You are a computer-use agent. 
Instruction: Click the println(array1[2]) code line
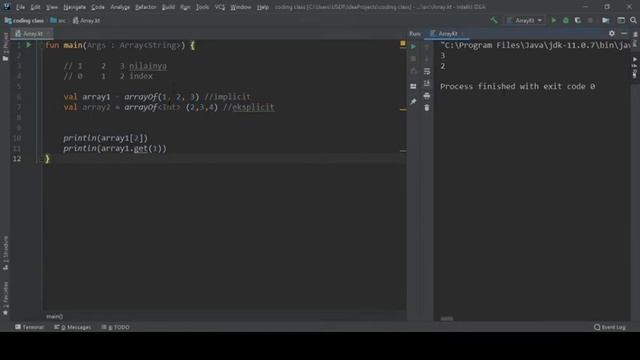(x=105, y=138)
